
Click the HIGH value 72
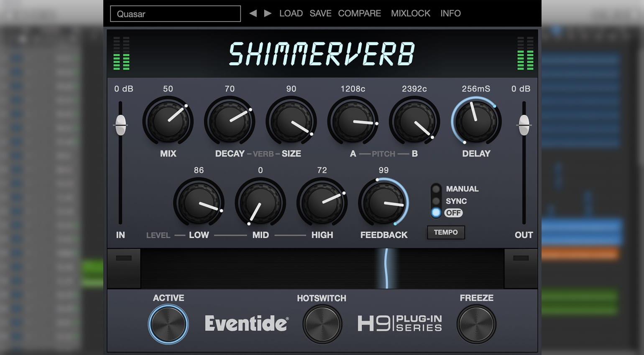tap(322, 170)
